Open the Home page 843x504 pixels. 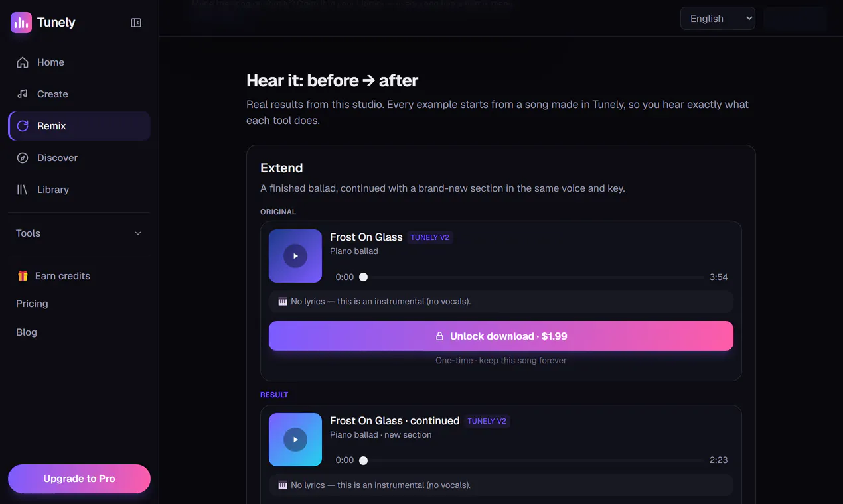[79, 62]
